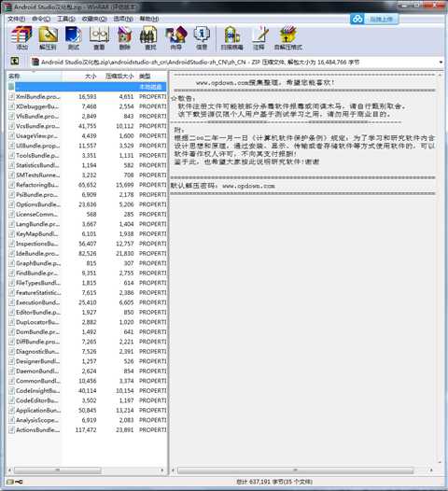448x491 pixels.
Task: Click the Comment (注释) toolbar icon
Action: tap(259, 38)
